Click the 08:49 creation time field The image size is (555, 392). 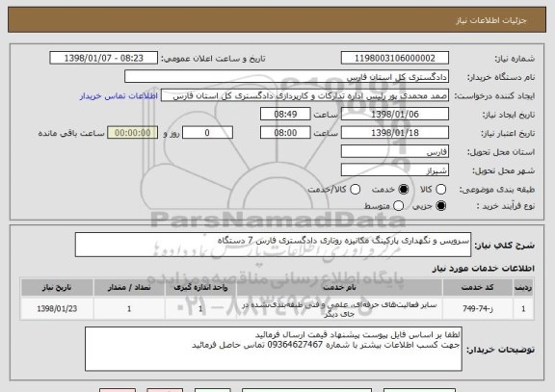[285, 115]
